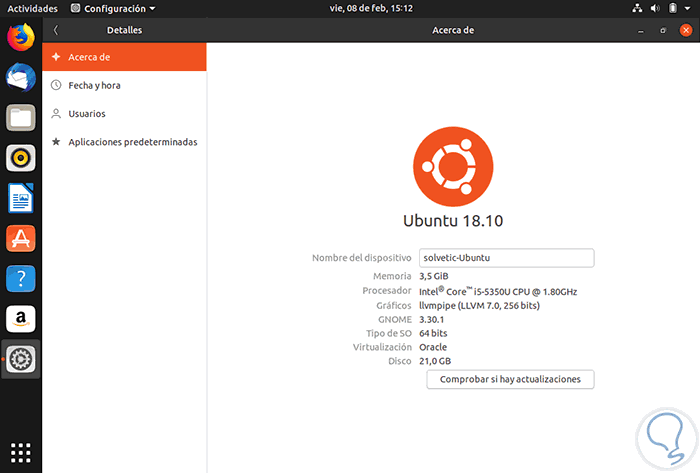Image resolution: width=700 pixels, height=473 pixels.
Task: Click the network status icon
Action: tap(637, 8)
